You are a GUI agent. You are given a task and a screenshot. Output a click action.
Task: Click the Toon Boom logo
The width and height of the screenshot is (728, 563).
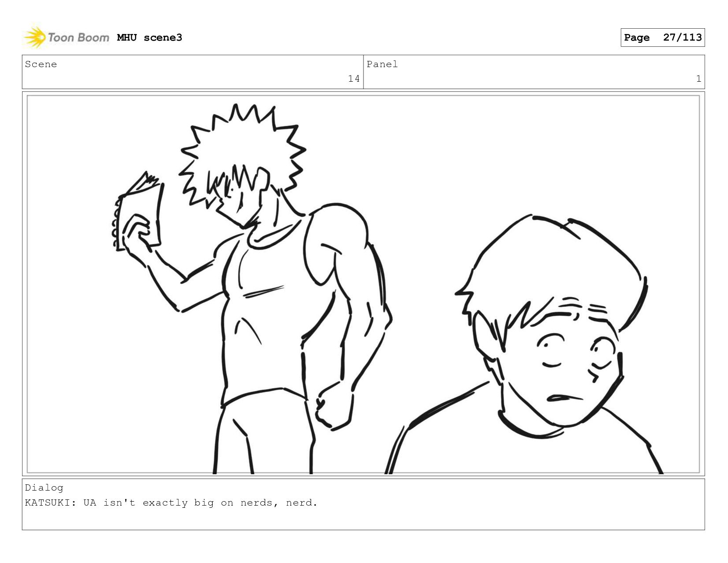pyautogui.click(x=66, y=37)
